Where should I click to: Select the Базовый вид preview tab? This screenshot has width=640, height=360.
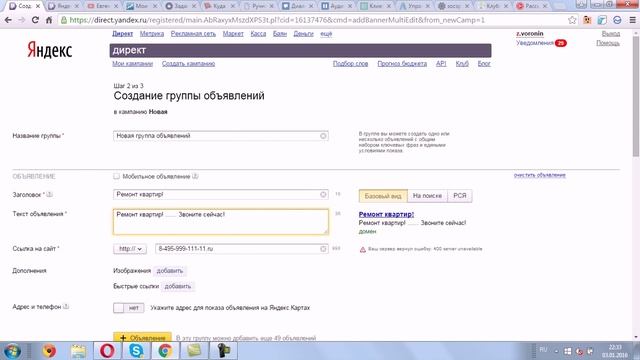point(383,196)
